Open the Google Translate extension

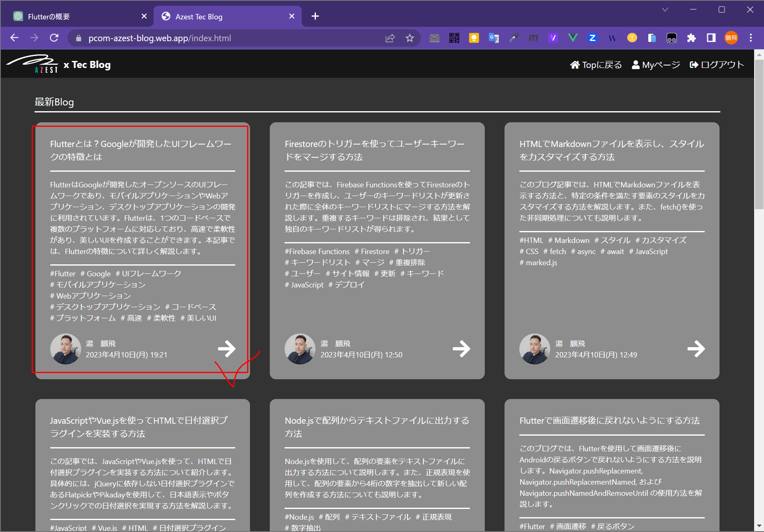click(x=493, y=38)
